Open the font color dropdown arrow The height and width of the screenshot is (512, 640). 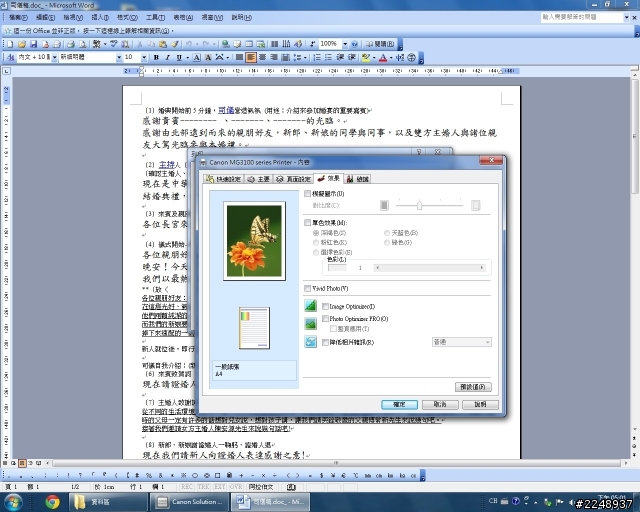(x=391, y=58)
